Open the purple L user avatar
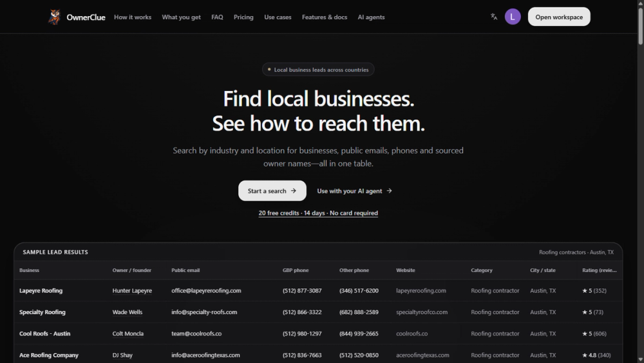Image resolution: width=644 pixels, height=363 pixels. coord(513,17)
